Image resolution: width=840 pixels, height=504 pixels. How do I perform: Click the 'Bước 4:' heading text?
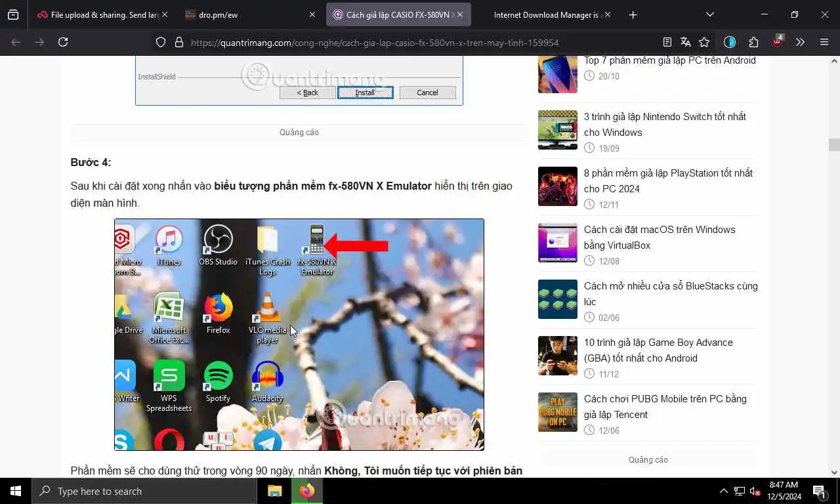pyautogui.click(x=91, y=162)
